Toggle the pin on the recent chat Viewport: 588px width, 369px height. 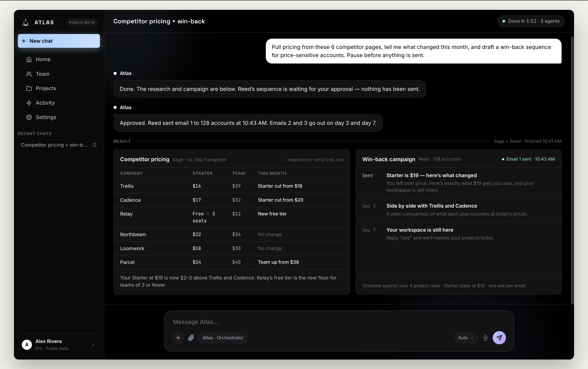pos(94,145)
